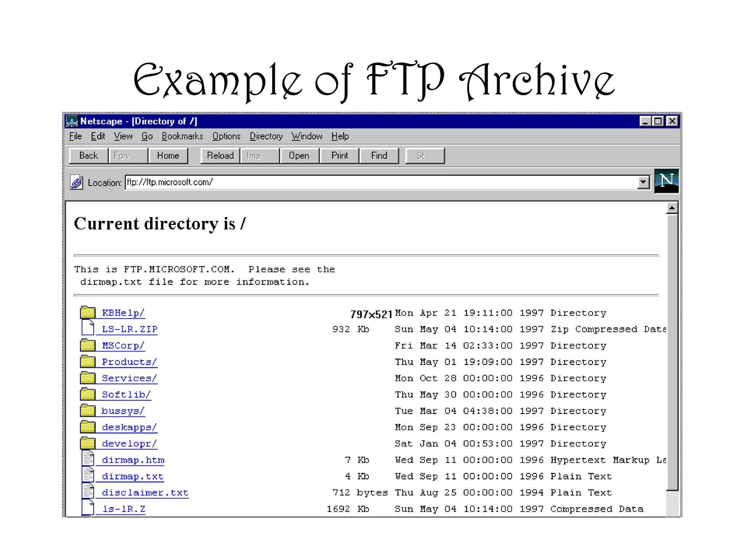Click the Products folder icon
The image size is (747, 560).
point(88,361)
